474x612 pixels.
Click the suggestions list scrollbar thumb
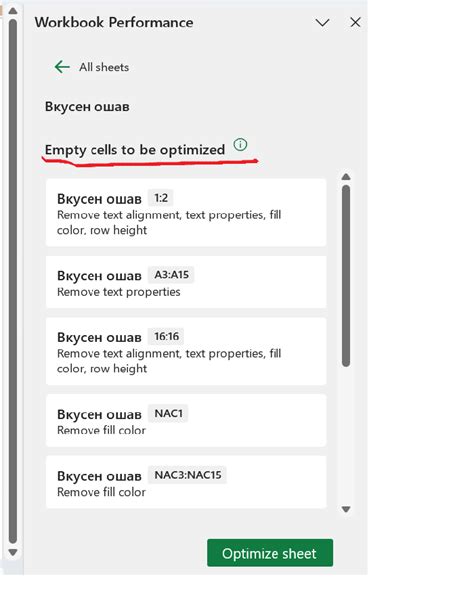346,276
